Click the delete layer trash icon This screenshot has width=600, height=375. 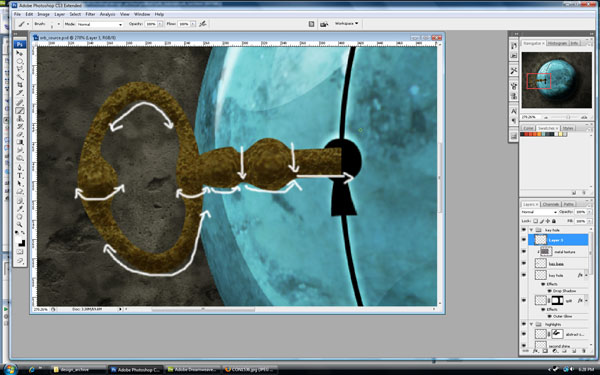[x=584, y=351]
